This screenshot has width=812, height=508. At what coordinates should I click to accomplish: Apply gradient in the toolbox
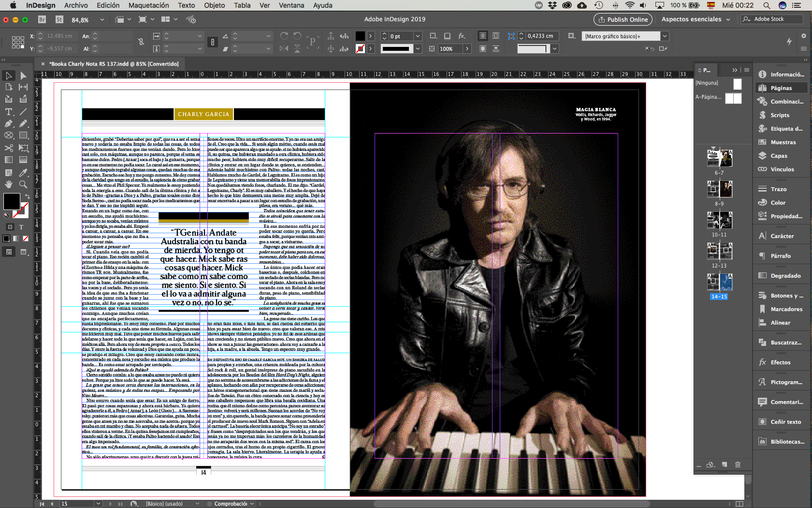coord(16,239)
